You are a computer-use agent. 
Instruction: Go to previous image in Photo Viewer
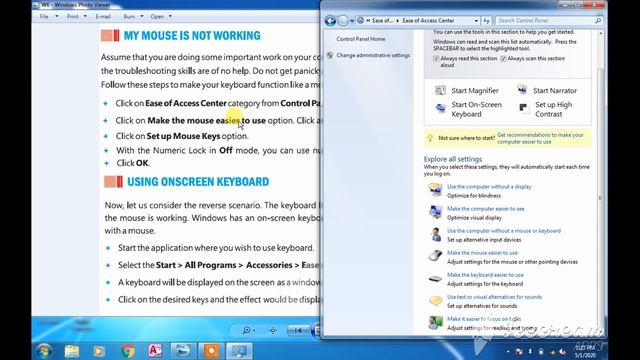pyautogui.click(x=298, y=331)
